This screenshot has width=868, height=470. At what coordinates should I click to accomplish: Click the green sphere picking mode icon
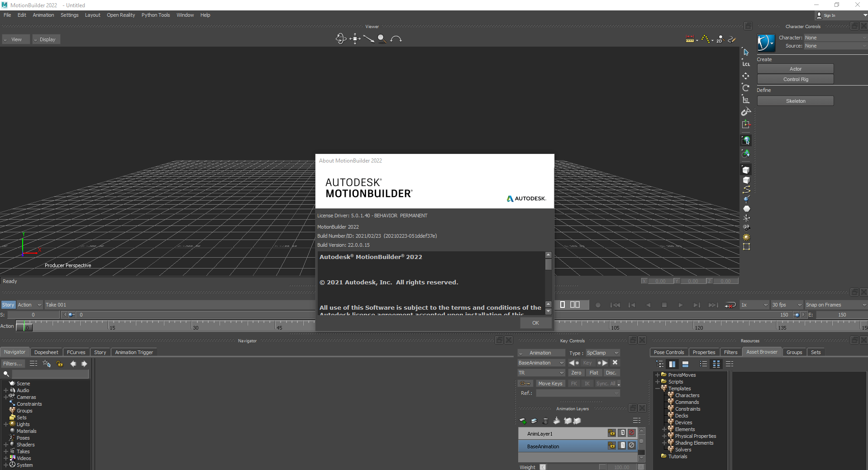point(746,140)
